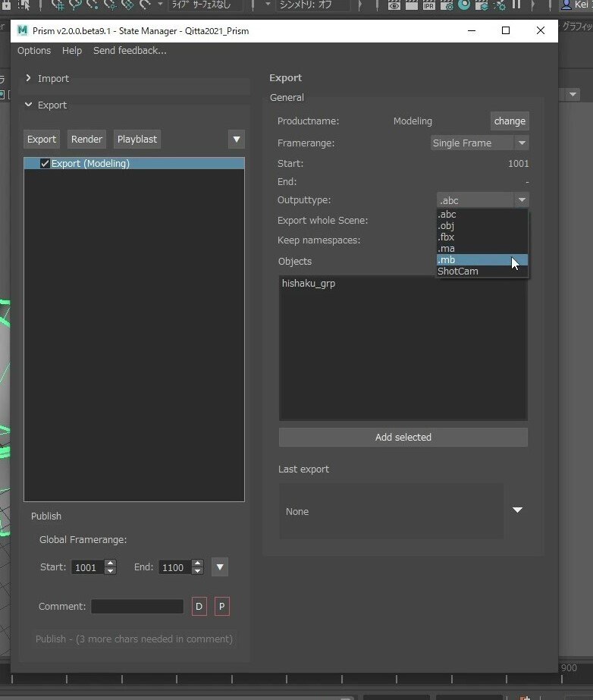Click Maya pause viewport icon
The width and height of the screenshot is (593, 700).
516,5
